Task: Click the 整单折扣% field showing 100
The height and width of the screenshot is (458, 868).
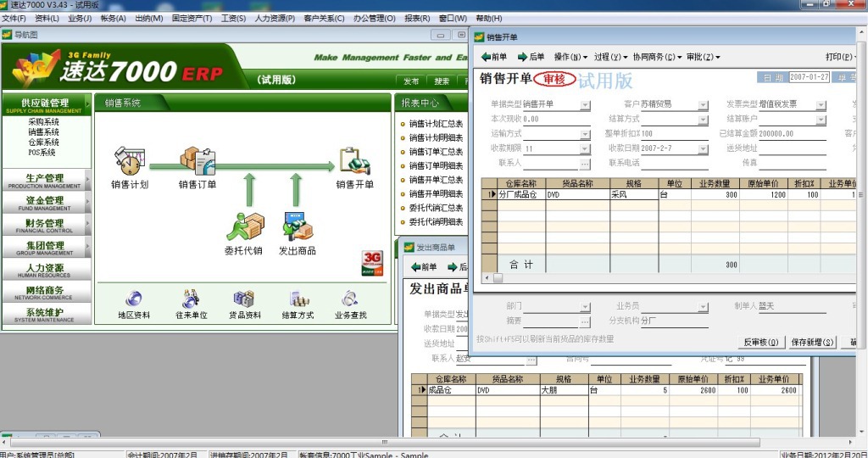Action: (674, 133)
